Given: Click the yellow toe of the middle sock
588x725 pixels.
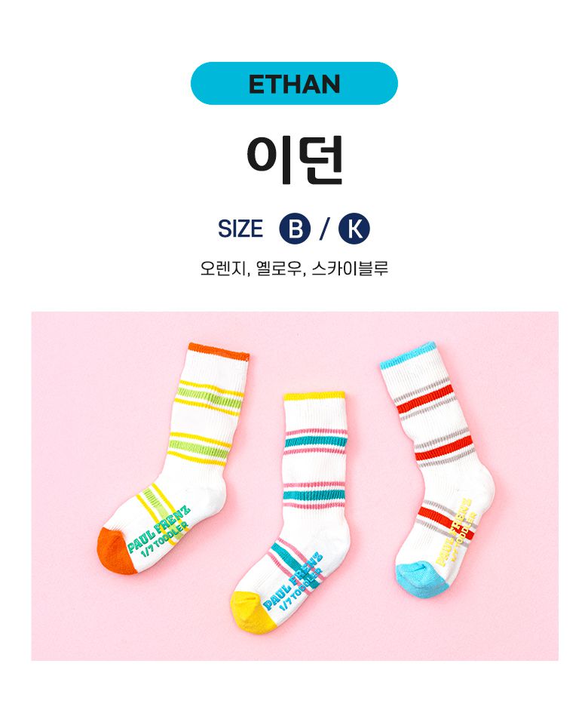Looking at the screenshot, I should click(252, 610).
